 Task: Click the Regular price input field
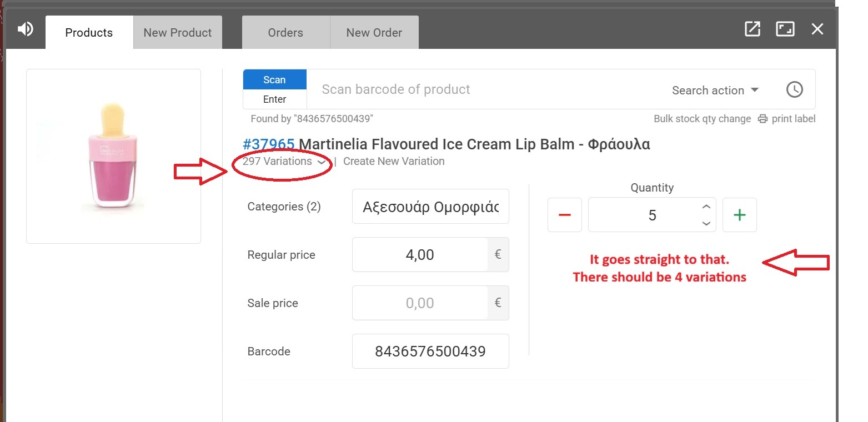(420, 255)
